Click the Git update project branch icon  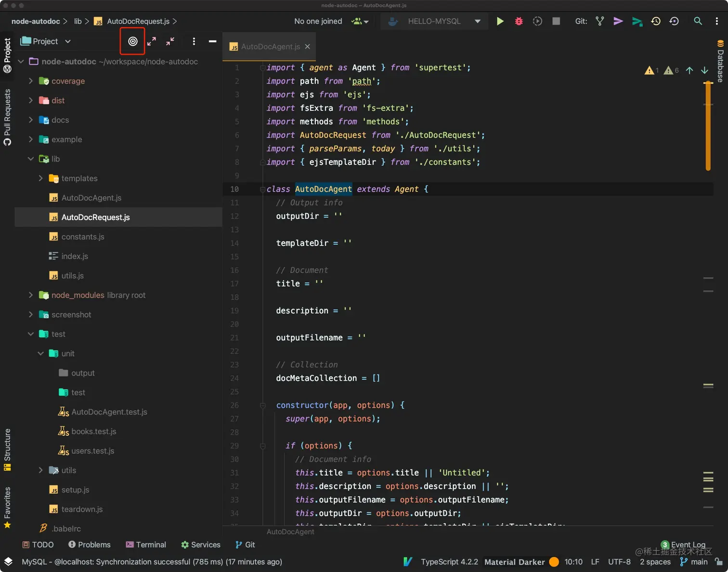[599, 21]
